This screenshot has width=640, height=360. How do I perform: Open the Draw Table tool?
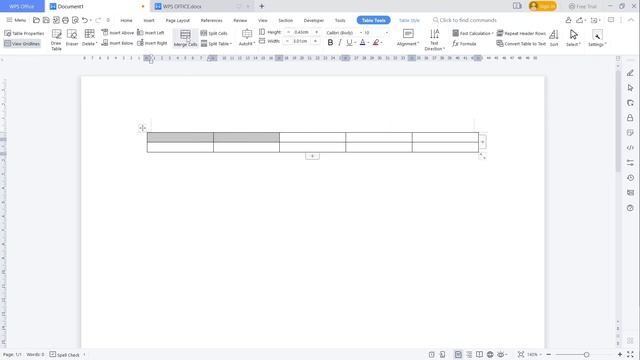coord(56,40)
